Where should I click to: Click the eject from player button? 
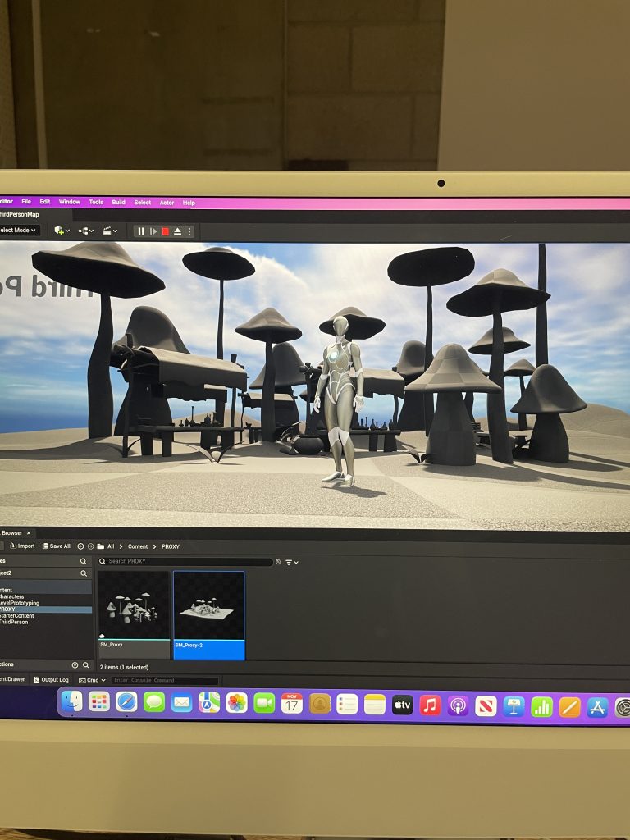tap(177, 231)
